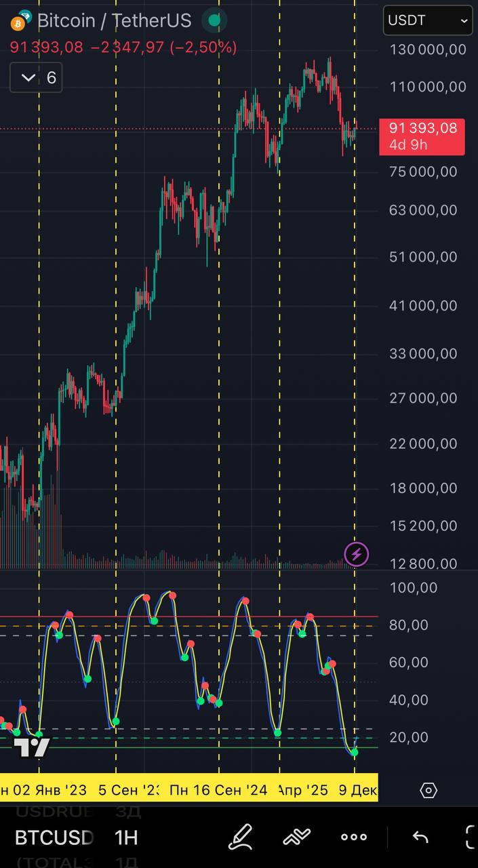Select the 9 Дек date marker
The width and height of the screenshot is (478, 868).
click(357, 790)
